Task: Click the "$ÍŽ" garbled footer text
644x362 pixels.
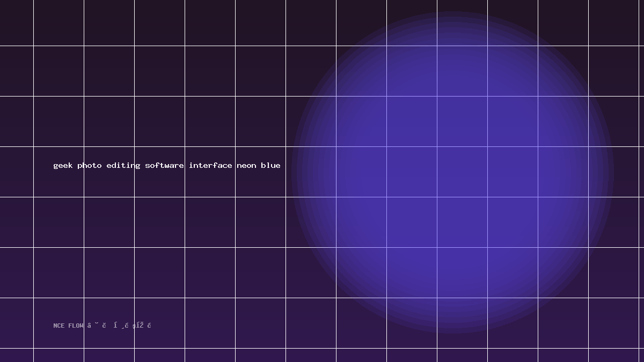Action: (138, 326)
